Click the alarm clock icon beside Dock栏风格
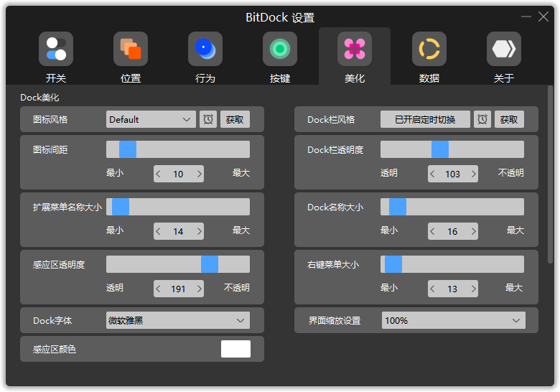 [x=482, y=119]
